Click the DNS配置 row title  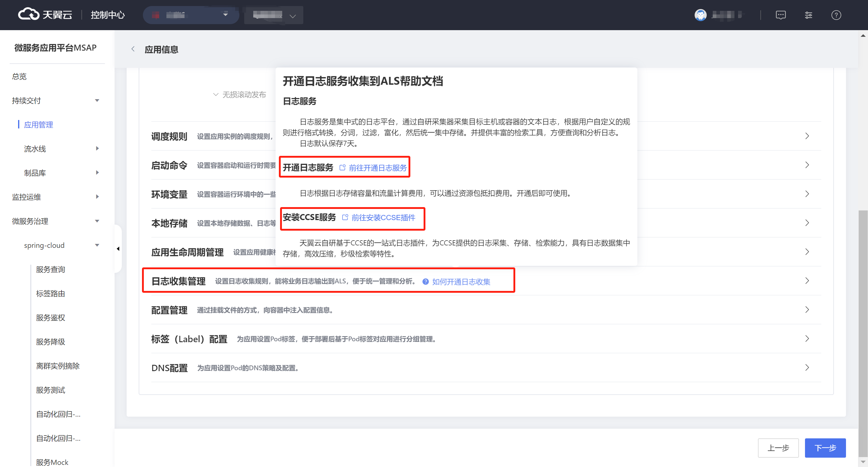[x=169, y=368]
